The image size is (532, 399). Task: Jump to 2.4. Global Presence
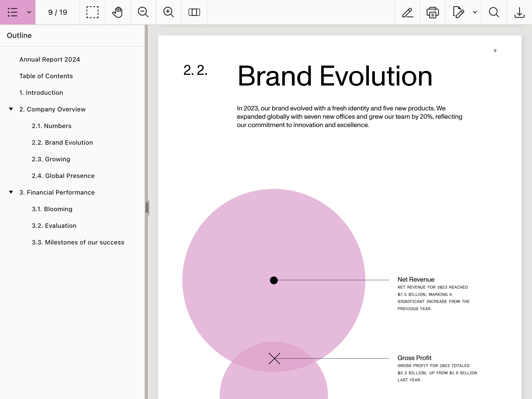click(x=63, y=176)
